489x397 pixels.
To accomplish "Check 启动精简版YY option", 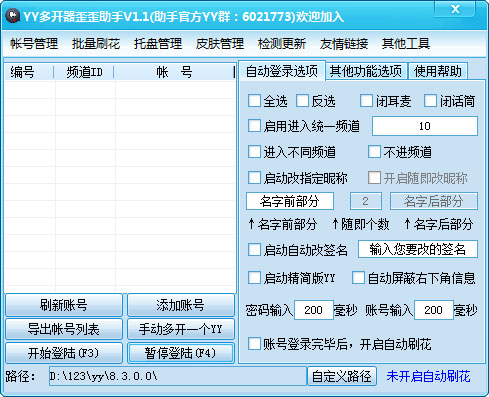I will point(254,278).
